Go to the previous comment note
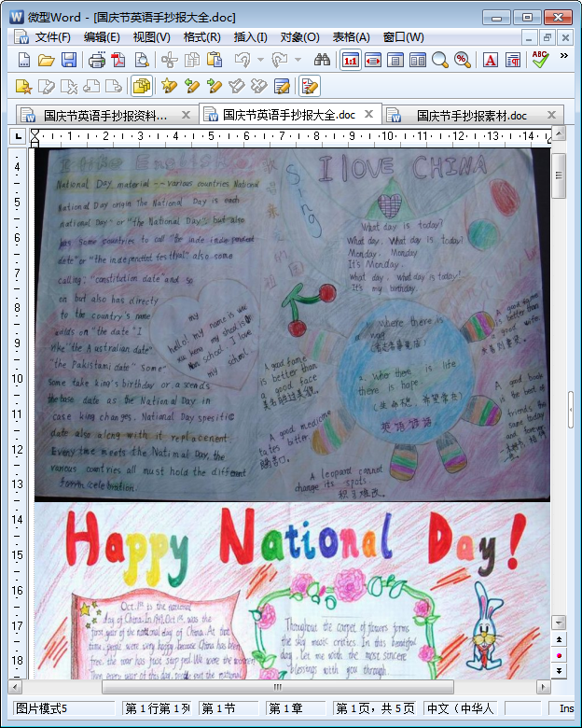This screenshot has height=728, width=582. pos(91,87)
